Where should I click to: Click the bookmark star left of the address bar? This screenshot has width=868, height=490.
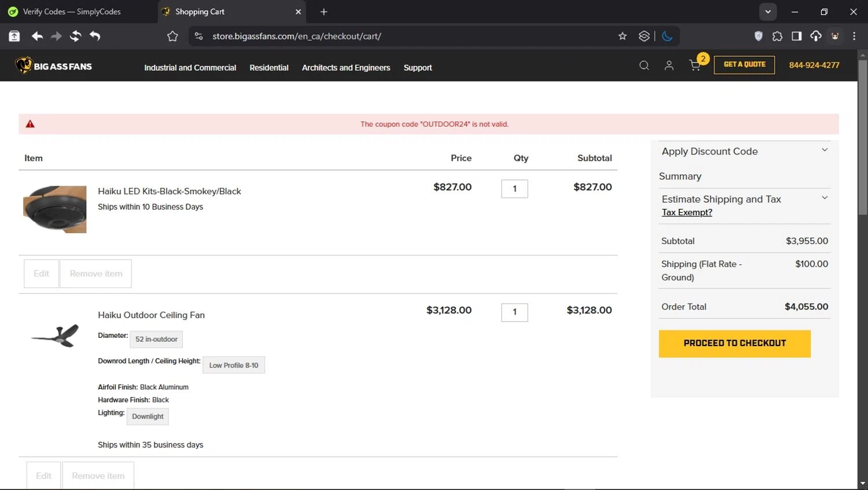tap(172, 36)
